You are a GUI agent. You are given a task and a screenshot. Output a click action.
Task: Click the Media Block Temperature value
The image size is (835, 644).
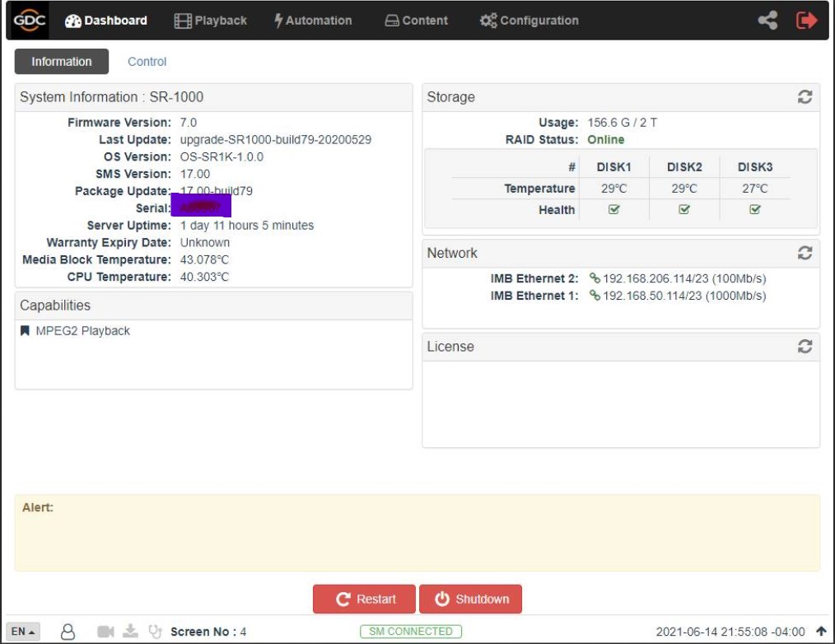(x=204, y=259)
